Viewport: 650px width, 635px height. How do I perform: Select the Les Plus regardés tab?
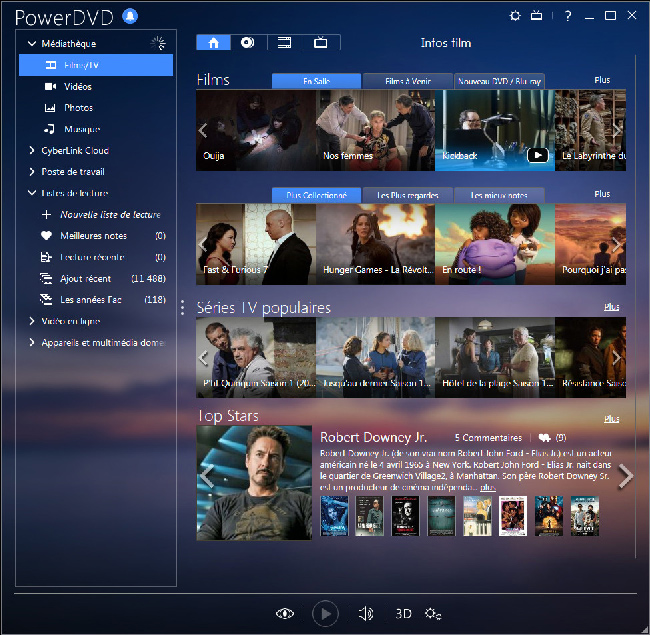(407, 195)
